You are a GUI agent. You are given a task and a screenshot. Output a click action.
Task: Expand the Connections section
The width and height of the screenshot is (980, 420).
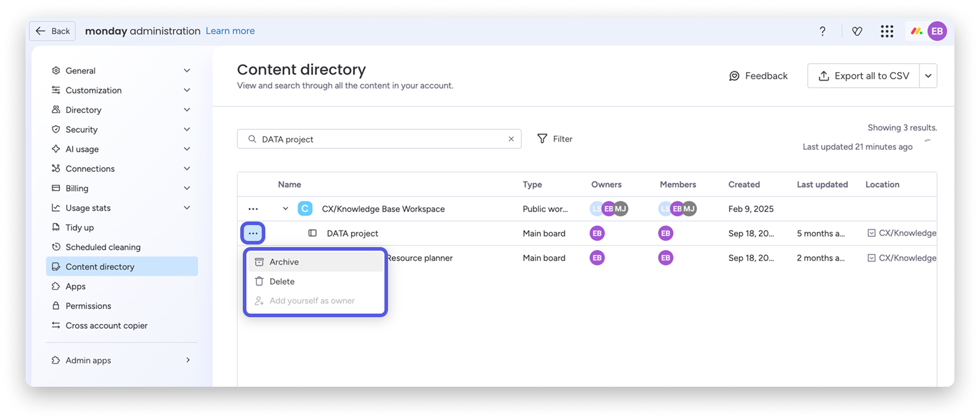click(x=187, y=168)
